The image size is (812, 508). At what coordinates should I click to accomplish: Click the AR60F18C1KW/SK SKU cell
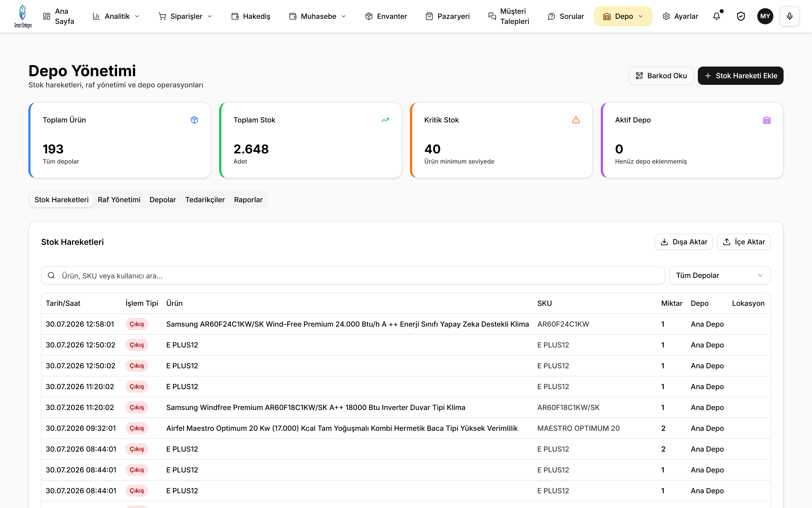point(568,407)
